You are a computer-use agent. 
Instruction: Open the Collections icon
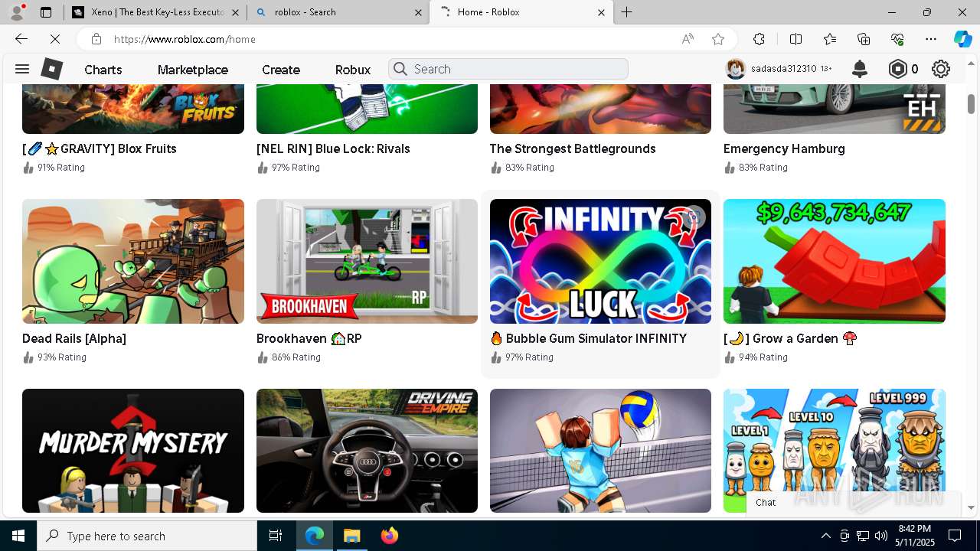(864, 39)
